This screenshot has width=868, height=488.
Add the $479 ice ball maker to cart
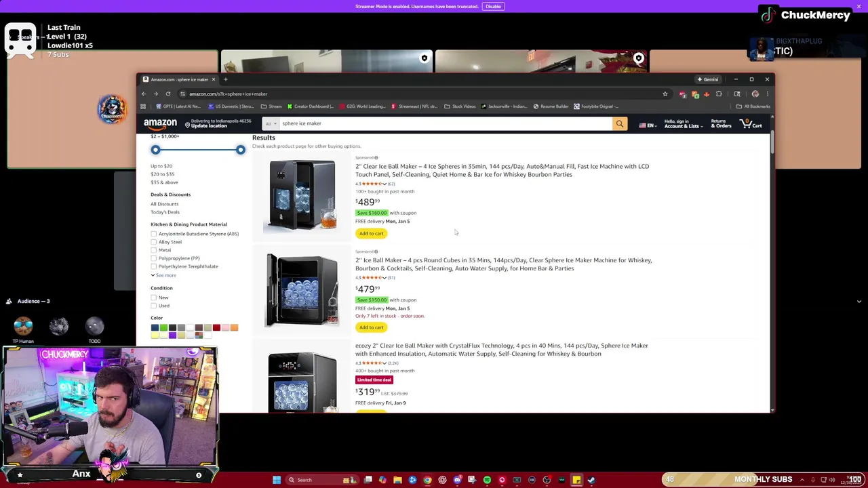371,327
